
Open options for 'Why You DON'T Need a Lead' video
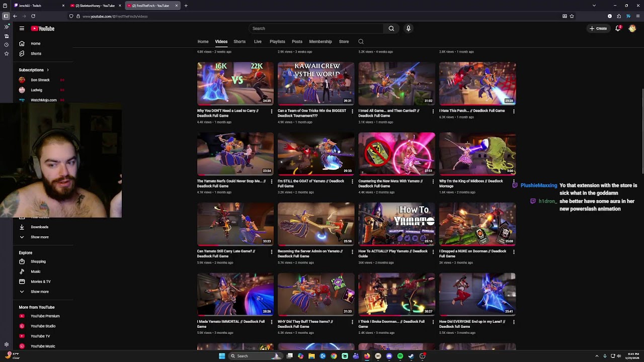272,111
